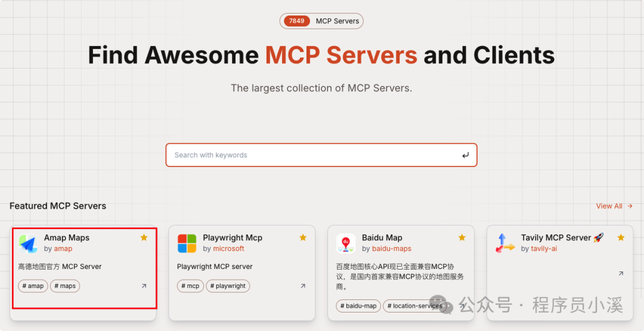Visit the microsoft author link
Screen dimensions: 644x331
(228, 249)
